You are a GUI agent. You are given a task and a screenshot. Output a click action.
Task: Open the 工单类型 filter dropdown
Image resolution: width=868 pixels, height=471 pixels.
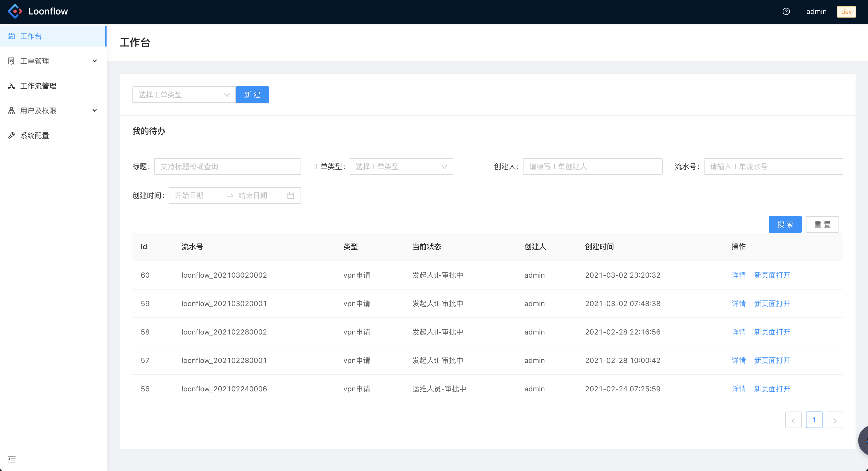coord(401,167)
